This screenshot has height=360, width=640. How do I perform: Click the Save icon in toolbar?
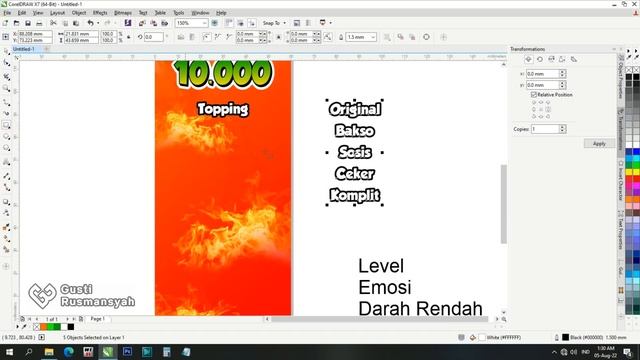28,23
